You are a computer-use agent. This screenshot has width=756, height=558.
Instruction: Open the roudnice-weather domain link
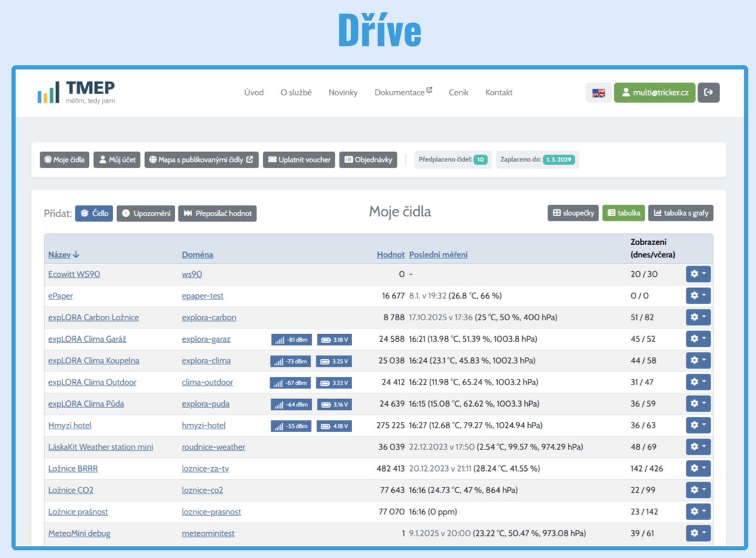214,447
